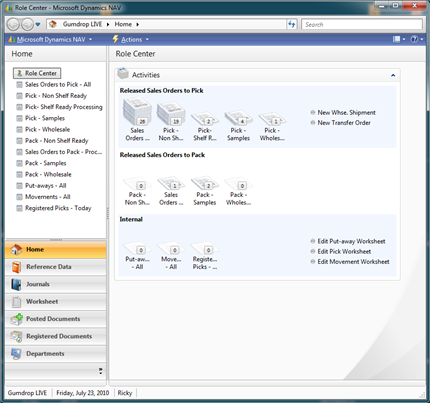
Task: Open the navigation history dropdown arrow
Action: click(38, 24)
